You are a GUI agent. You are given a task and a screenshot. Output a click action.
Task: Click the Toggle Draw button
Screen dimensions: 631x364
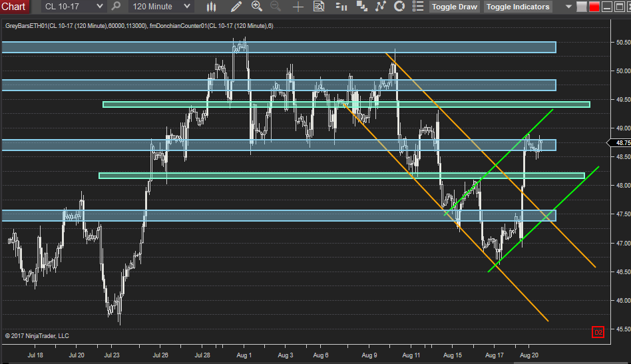(455, 7)
